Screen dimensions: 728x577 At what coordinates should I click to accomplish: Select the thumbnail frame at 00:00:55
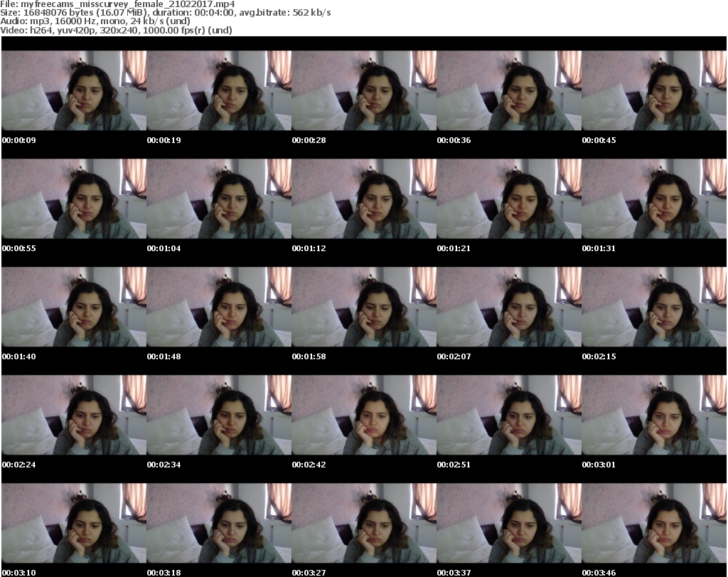pos(74,198)
